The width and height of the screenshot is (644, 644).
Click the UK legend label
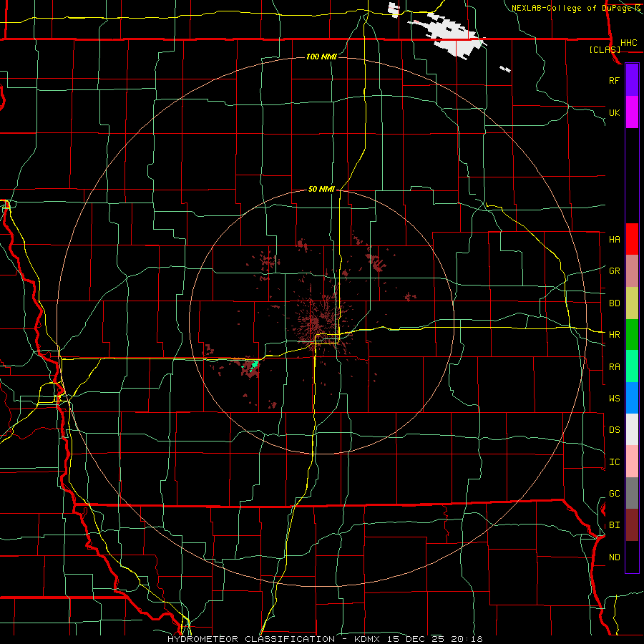coord(614,112)
